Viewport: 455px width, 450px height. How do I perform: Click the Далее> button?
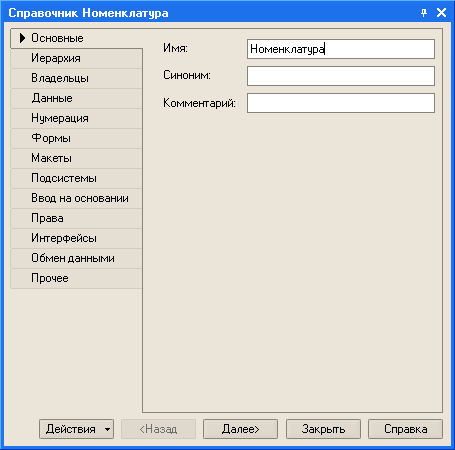coord(240,429)
